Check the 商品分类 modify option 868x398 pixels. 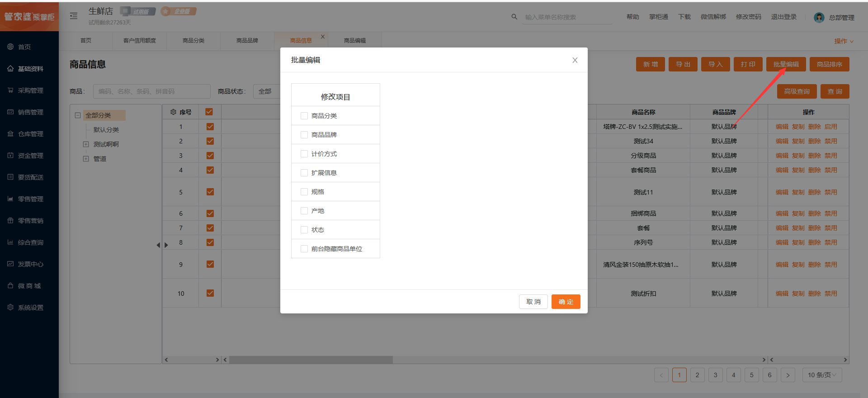pyautogui.click(x=304, y=116)
